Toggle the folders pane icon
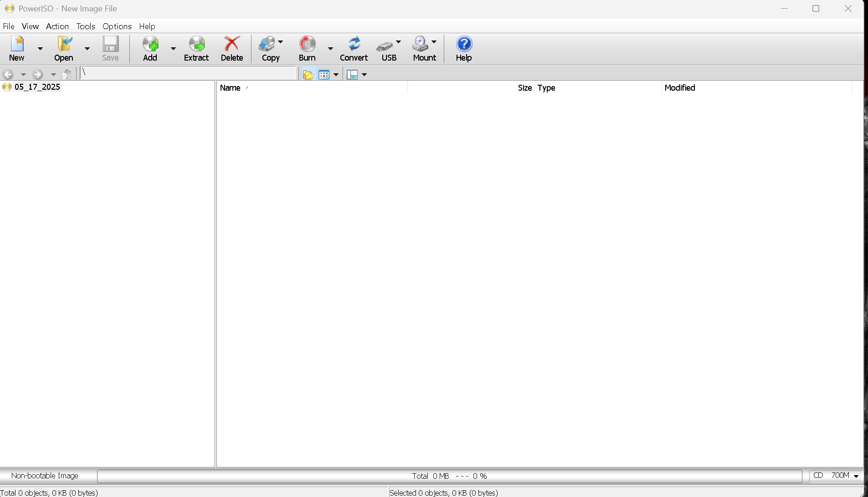Viewport: 868px width, 497px height. coord(308,74)
